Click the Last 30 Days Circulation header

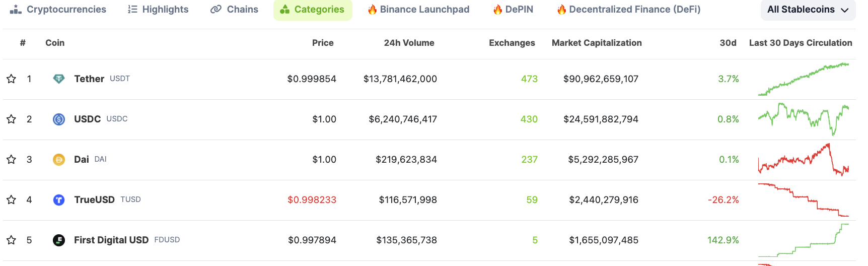tap(801, 43)
